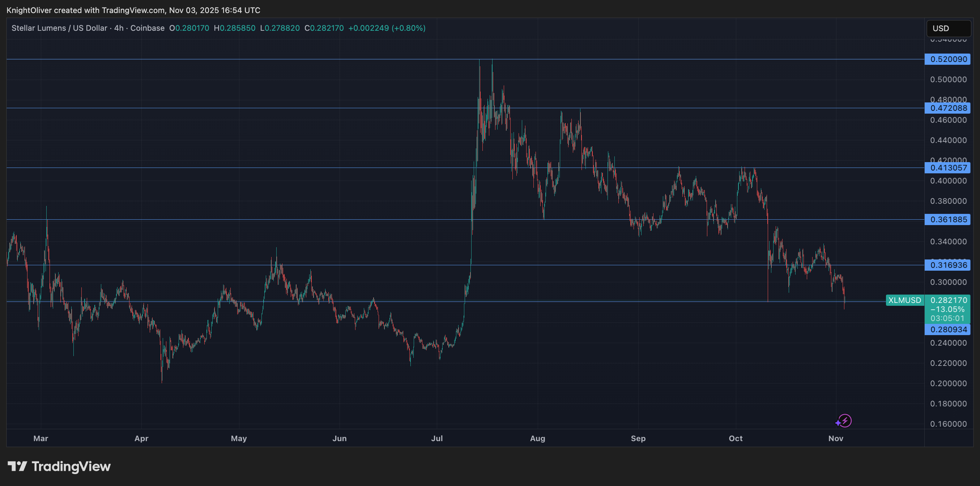Click the 0.280934 support level label
980x486 pixels.
949,330
